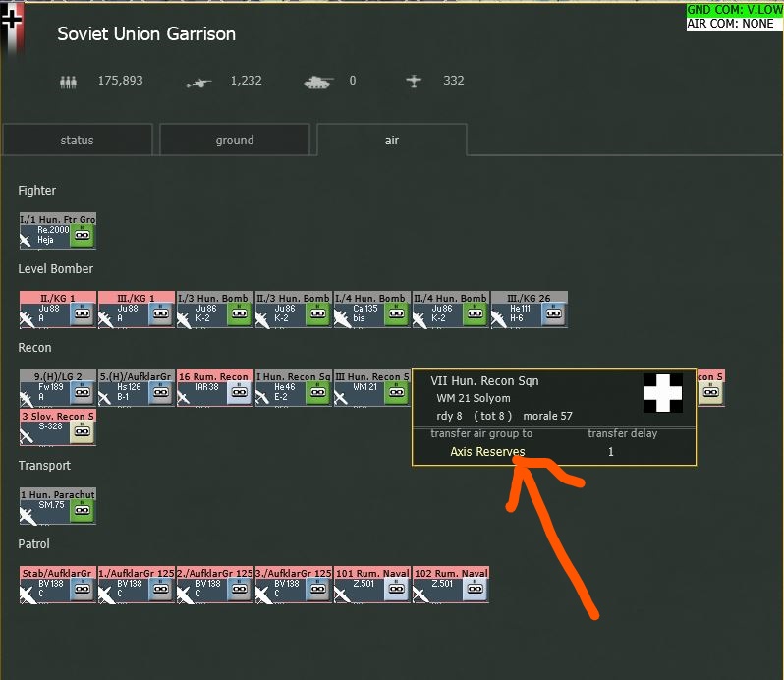Select the 9.(H)/LG 2 Fw189 recon unit
784x680 pixels.
coord(58,388)
